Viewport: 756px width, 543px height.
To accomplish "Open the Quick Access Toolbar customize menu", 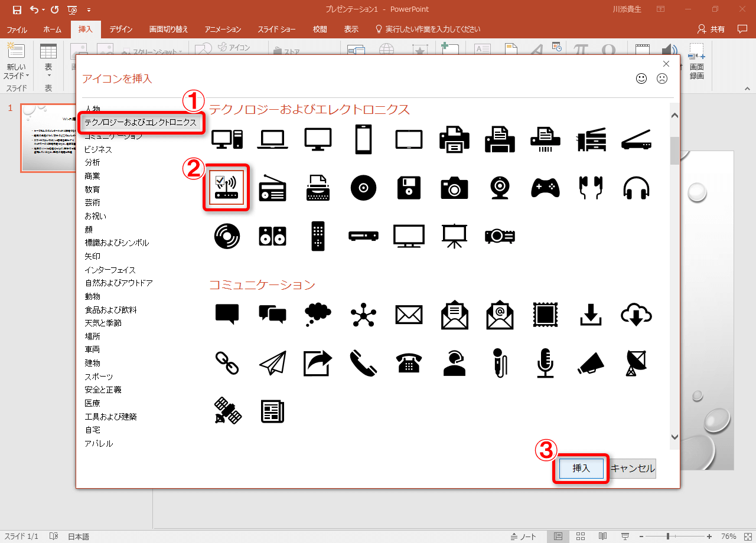I will coord(89,10).
